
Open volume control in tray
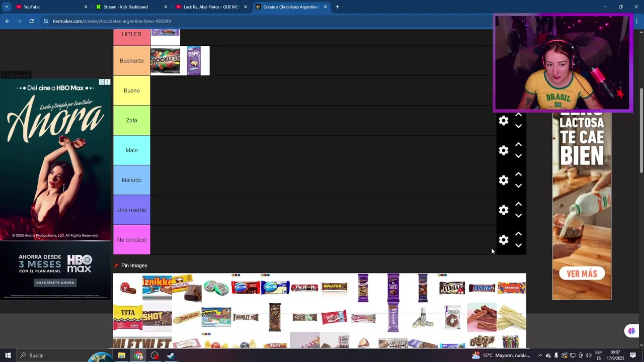pos(588,355)
